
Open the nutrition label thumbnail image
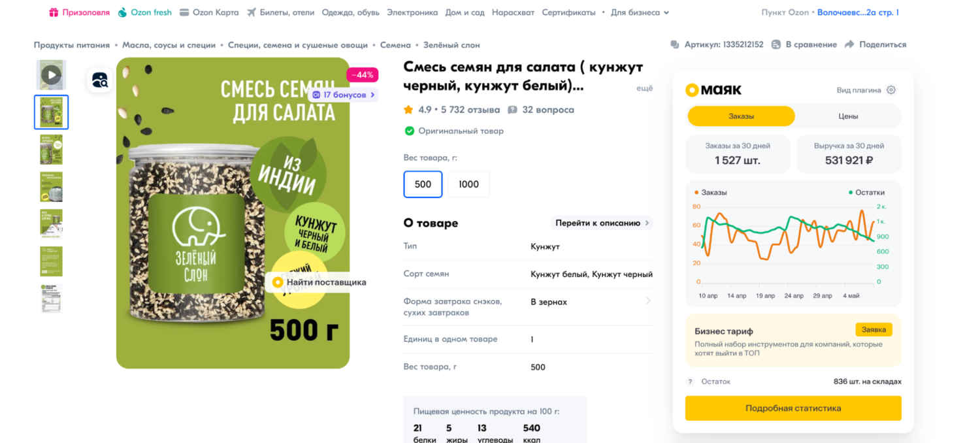coord(51,299)
